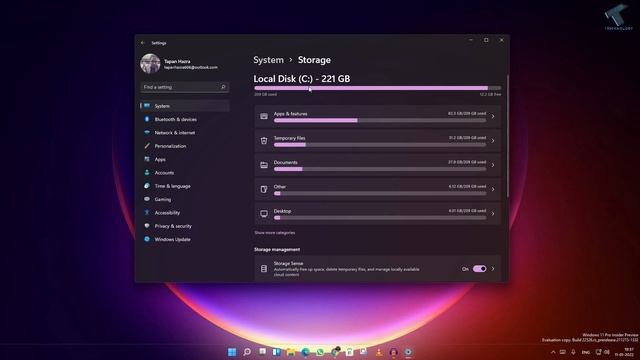Show hidden system tray icons

553,352
